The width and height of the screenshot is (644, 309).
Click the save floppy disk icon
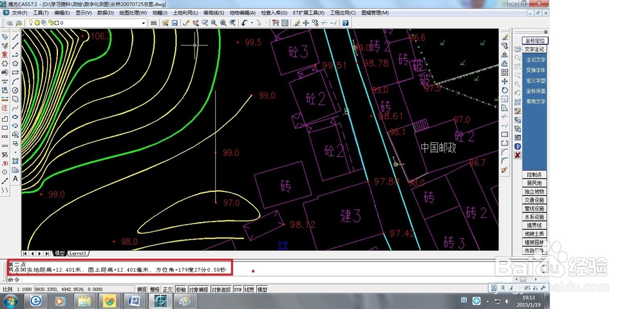[x=175, y=23]
